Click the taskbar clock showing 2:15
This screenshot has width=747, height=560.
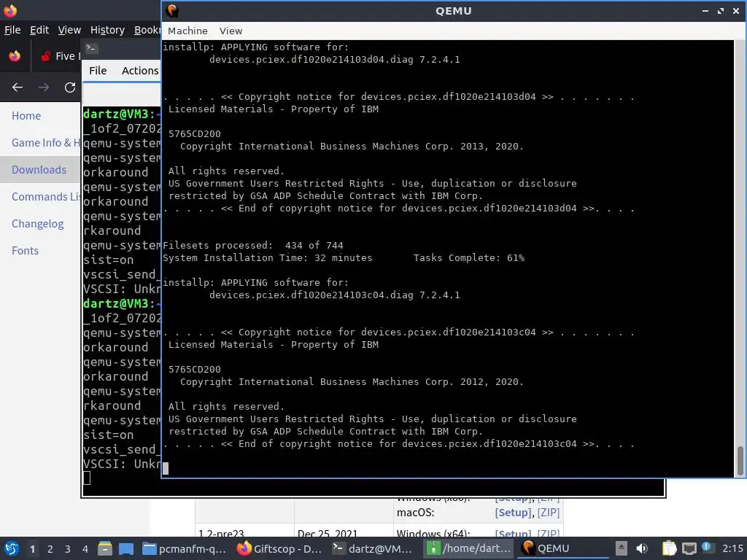point(732,548)
